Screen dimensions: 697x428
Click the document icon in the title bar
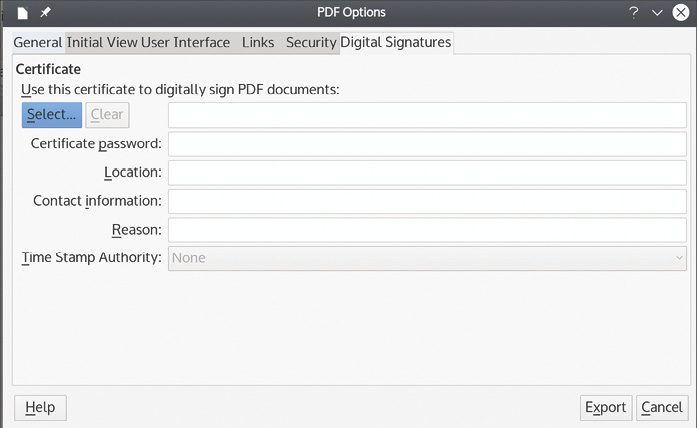22,13
